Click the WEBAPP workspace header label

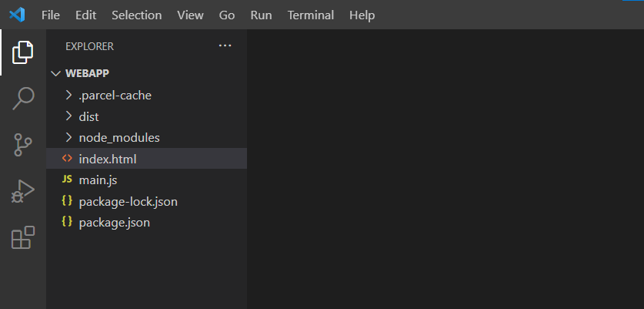point(87,74)
